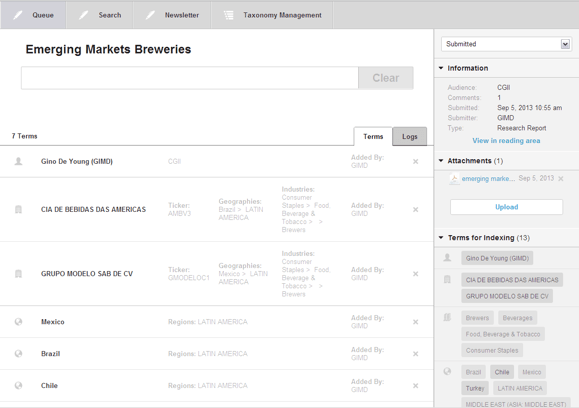This screenshot has width=579, height=408.
Task: Open the emerging marke... attachment
Action: click(488, 179)
